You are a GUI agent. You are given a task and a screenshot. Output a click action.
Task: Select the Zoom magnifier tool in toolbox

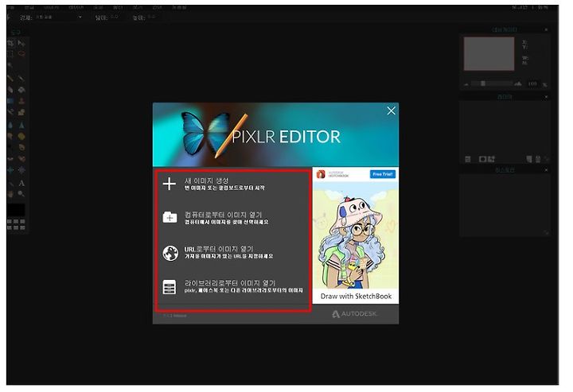pyautogui.click(x=21, y=194)
